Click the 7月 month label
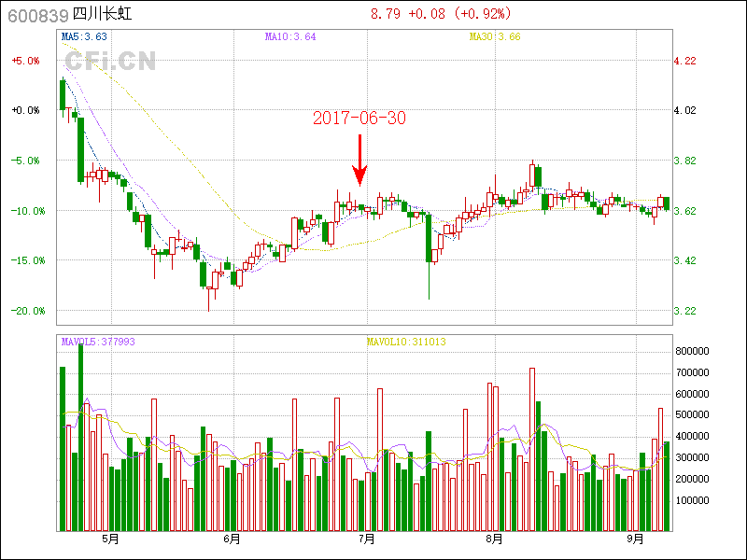 [x=367, y=539]
